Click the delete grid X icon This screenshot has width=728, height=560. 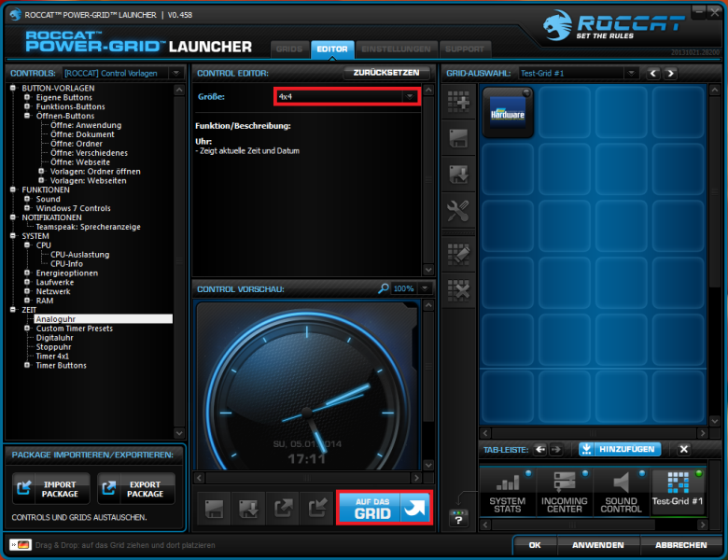458,290
